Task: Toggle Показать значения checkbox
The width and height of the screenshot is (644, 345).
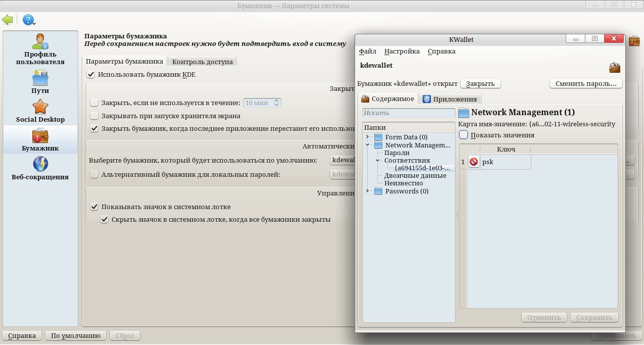Action: click(x=464, y=135)
